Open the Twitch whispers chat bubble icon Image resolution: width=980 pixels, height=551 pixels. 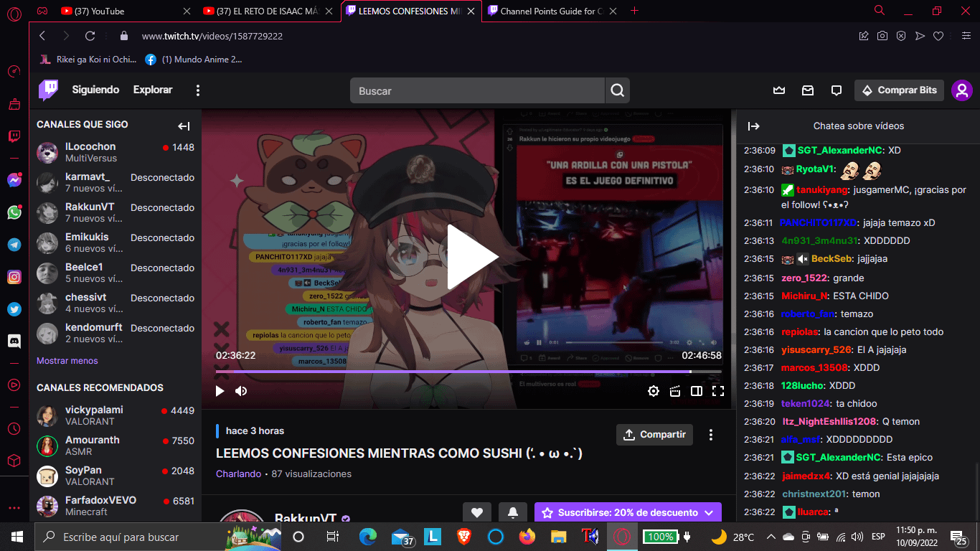836,90
